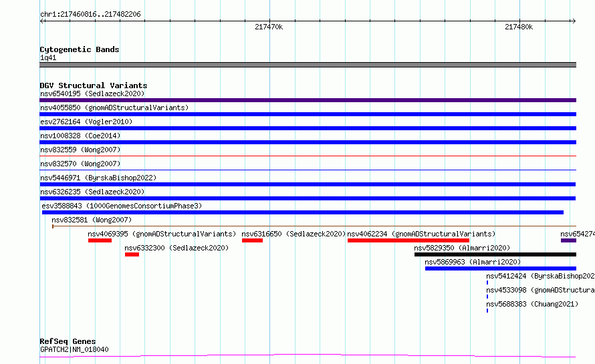595x364 pixels.
Task: Open nsv6316650 (Sedlazeck2020) label
Action: [x=293, y=234]
